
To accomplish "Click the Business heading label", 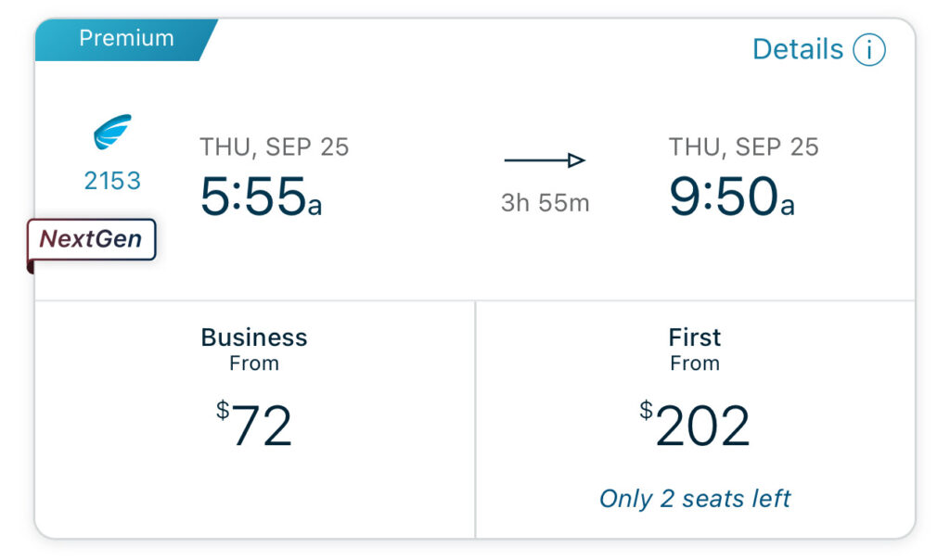I will click(x=254, y=337).
